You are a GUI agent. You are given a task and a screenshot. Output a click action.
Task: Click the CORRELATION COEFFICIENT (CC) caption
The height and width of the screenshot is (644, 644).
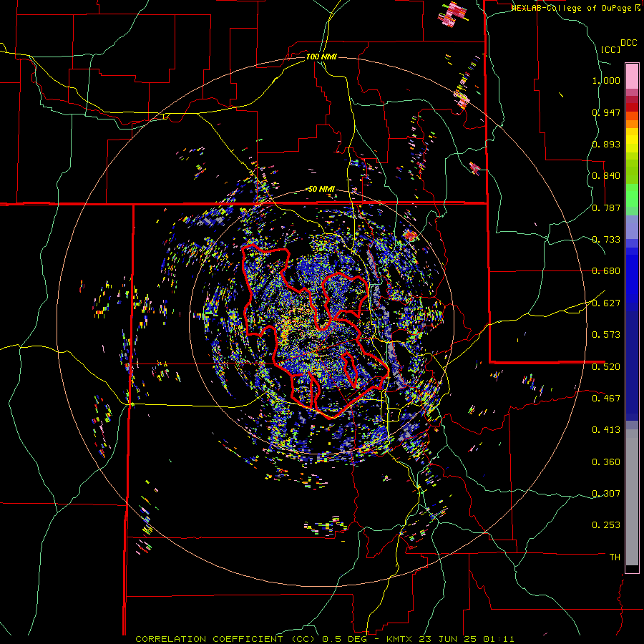(x=225, y=639)
